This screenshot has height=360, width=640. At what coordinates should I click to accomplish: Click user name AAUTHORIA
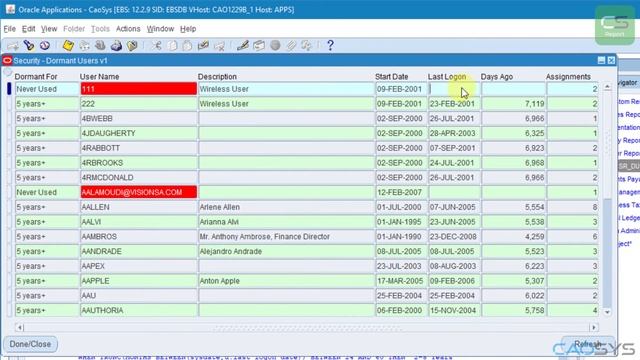(x=138, y=310)
